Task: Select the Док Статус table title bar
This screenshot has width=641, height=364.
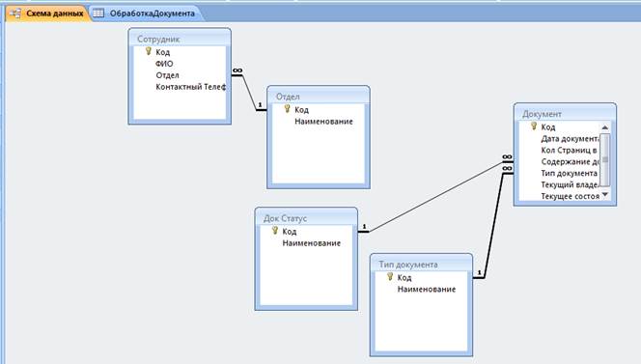Action: click(306, 218)
